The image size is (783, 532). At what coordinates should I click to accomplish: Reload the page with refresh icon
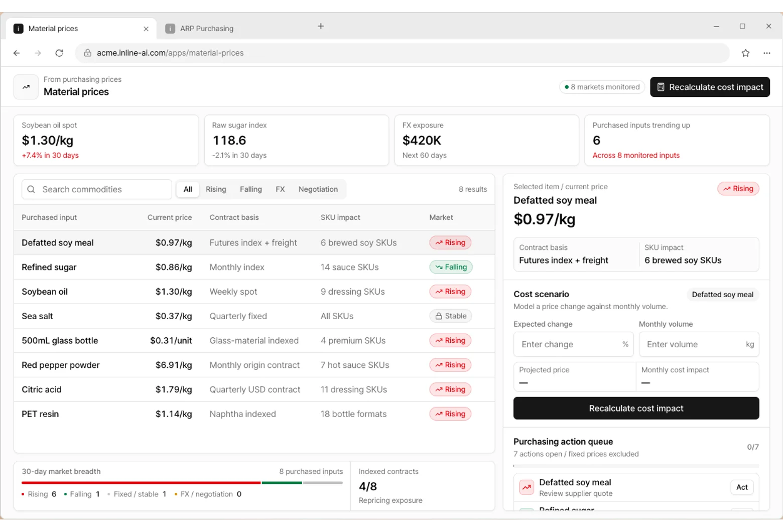[59, 53]
